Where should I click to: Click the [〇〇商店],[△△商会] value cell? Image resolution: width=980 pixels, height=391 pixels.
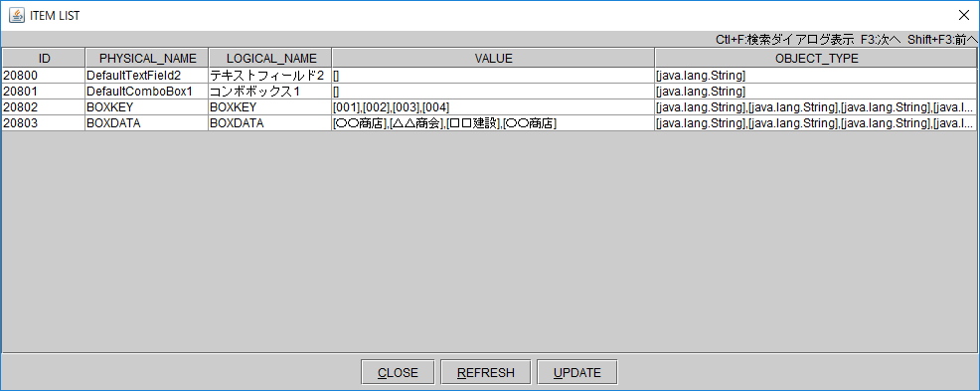[493, 123]
